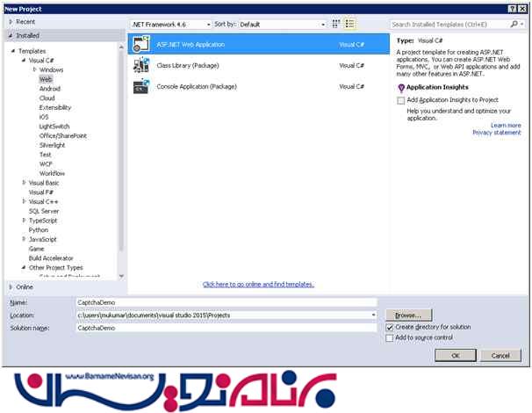Screen dimensions: 532x413
Task: Switch templates to small icons grid view
Action: [x=336, y=24]
